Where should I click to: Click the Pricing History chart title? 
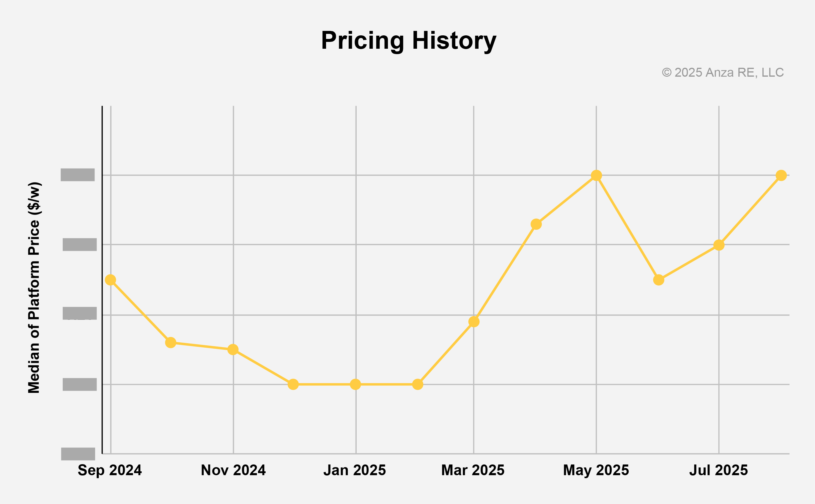[409, 41]
